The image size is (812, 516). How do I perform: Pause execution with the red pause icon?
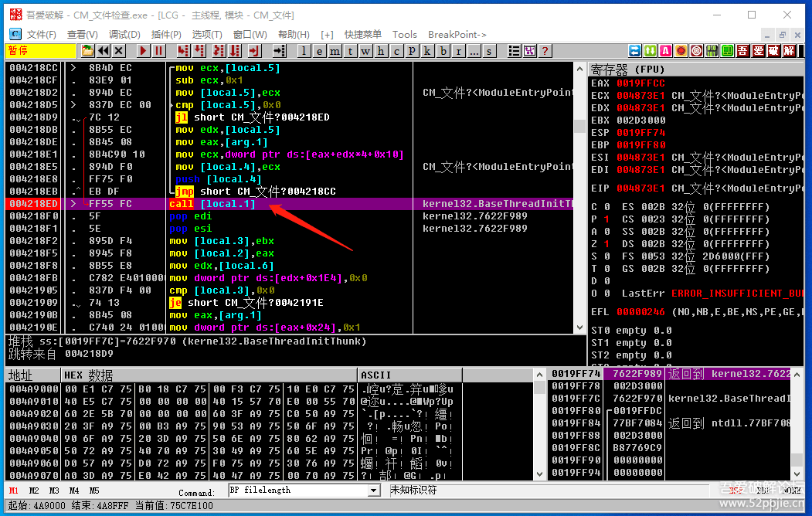pos(159,51)
